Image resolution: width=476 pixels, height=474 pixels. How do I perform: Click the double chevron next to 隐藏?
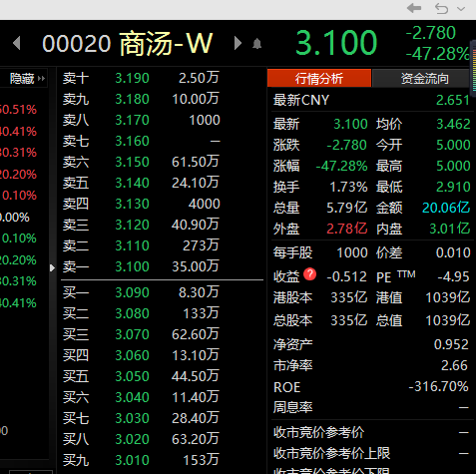42,79
